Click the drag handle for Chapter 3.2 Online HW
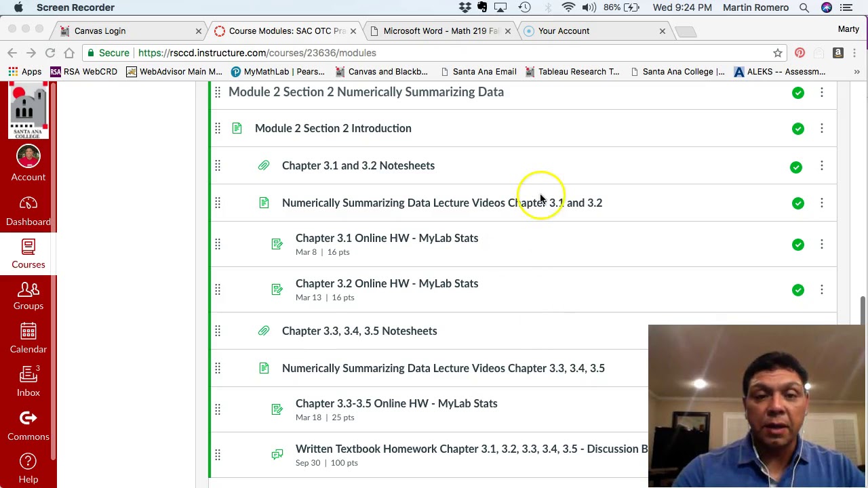Viewport: 868px width, 488px height. (218, 289)
